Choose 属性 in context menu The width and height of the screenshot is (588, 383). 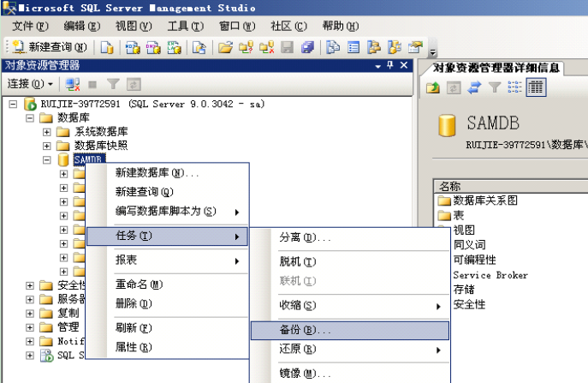click(167, 347)
